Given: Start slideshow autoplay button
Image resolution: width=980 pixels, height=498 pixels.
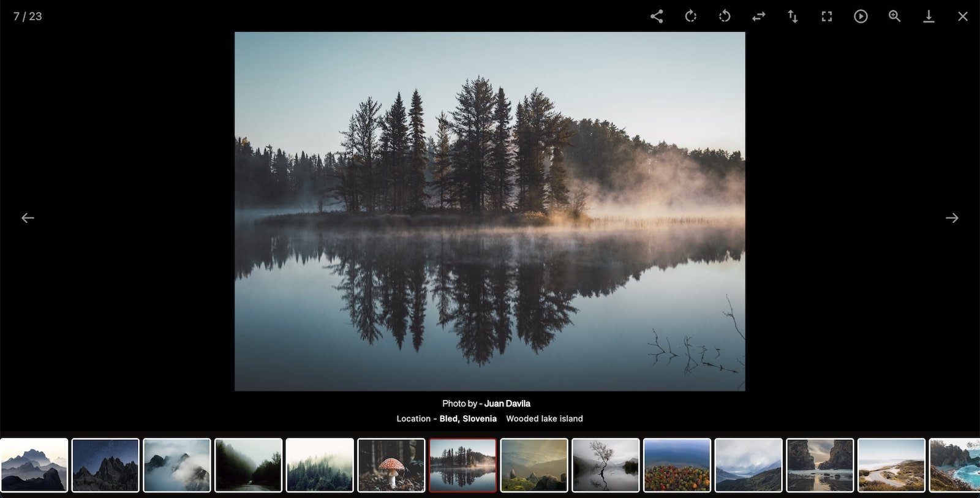Looking at the screenshot, I should point(861,17).
